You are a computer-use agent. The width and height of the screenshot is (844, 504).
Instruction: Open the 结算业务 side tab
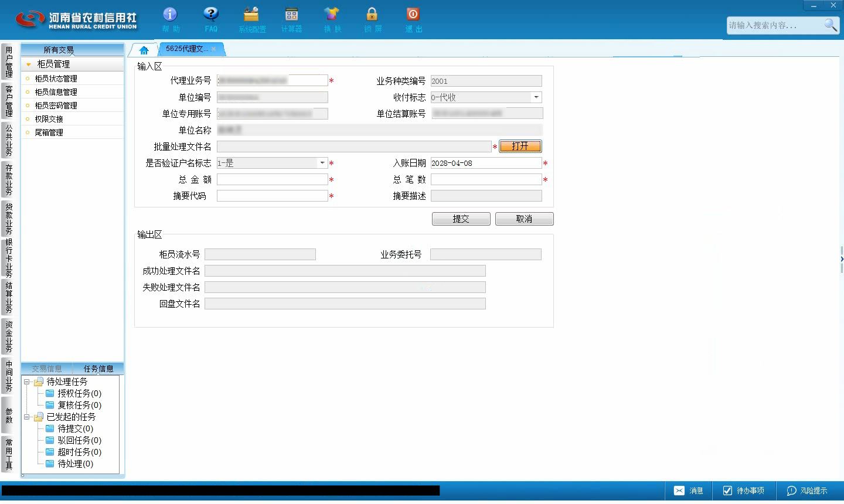[x=8, y=297]
